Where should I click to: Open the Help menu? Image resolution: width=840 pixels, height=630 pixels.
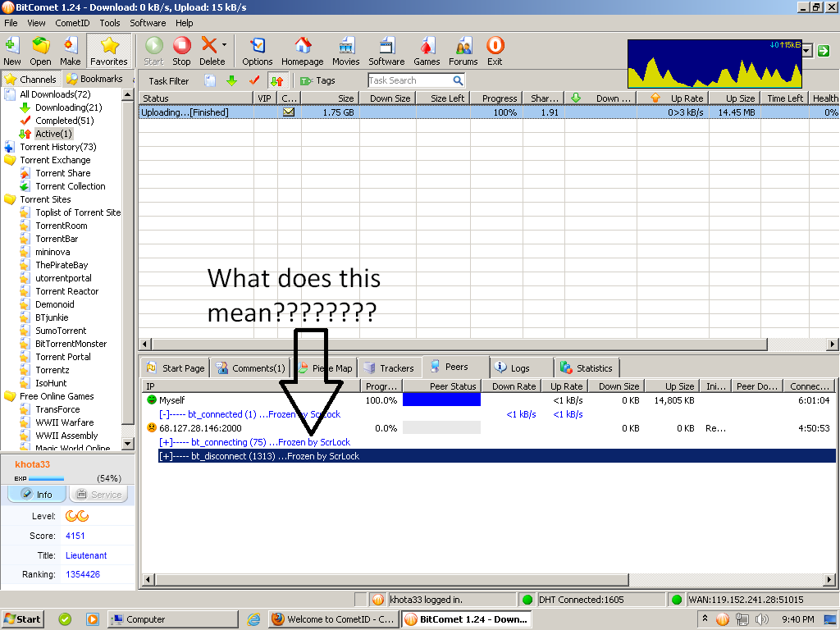pyautogui.click(x=185, y=23)
